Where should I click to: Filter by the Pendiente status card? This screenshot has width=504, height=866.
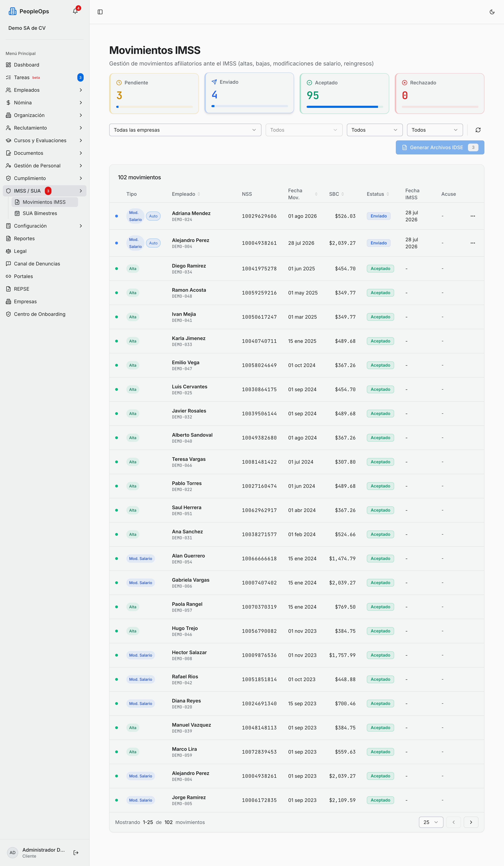[x=154, y=93]
